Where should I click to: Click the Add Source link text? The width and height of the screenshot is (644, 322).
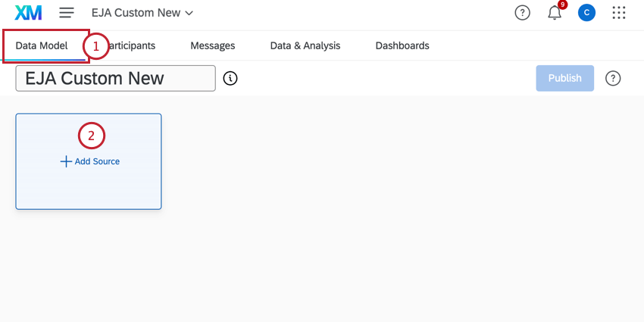pos(97,161)
